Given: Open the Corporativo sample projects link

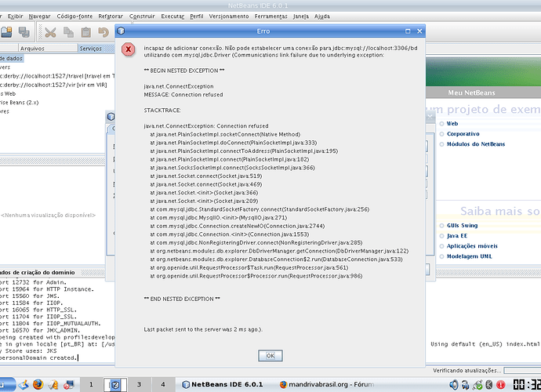Looking at the screenshot, I should (463, 134).
